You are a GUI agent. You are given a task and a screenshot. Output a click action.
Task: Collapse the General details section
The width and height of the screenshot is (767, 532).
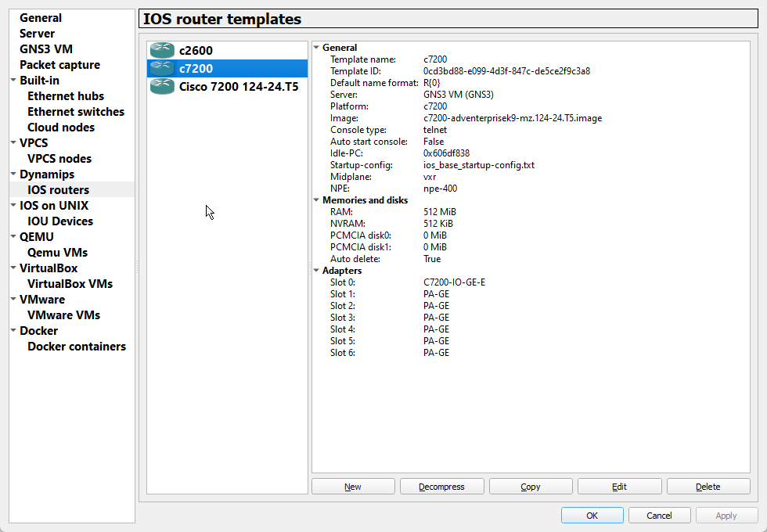[x=316, y=47]
